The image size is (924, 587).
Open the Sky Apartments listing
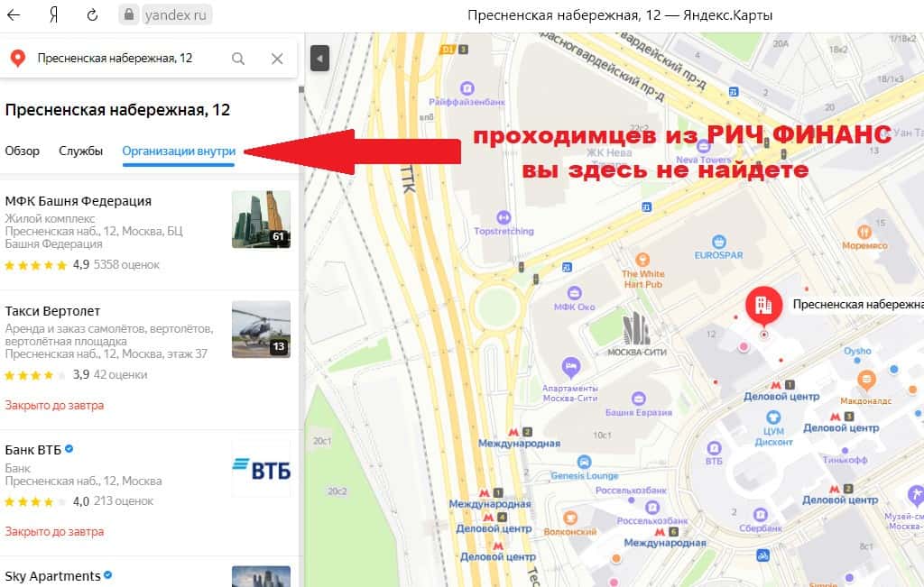53,576
